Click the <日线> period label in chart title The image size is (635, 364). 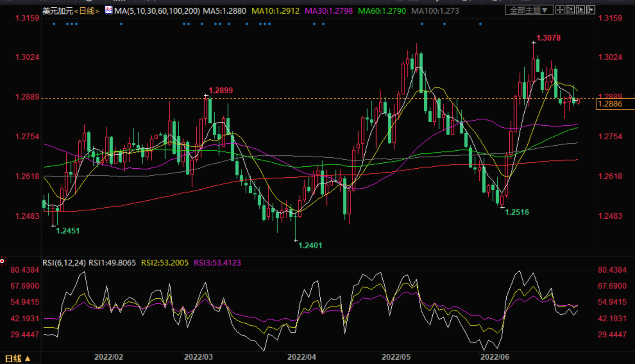tap(87, 11)
